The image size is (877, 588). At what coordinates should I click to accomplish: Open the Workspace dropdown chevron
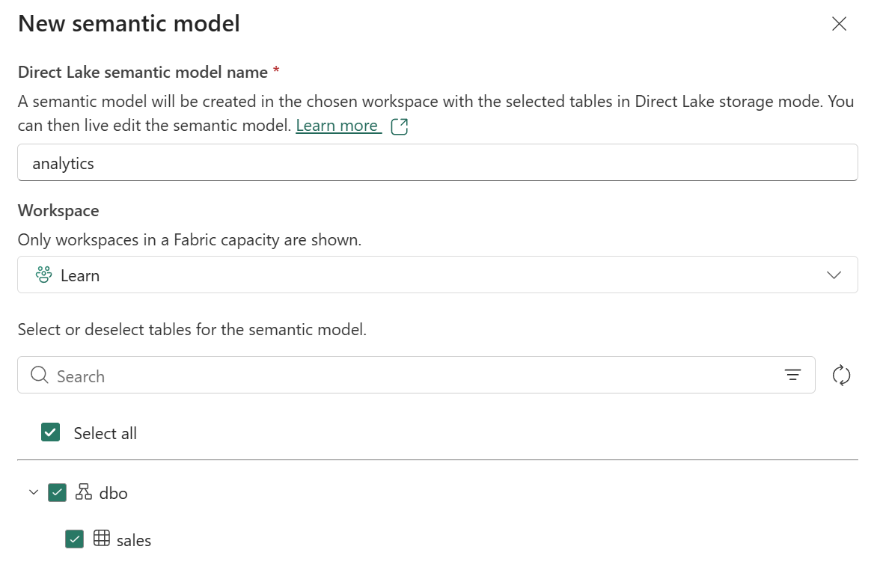tap(834, 275)
